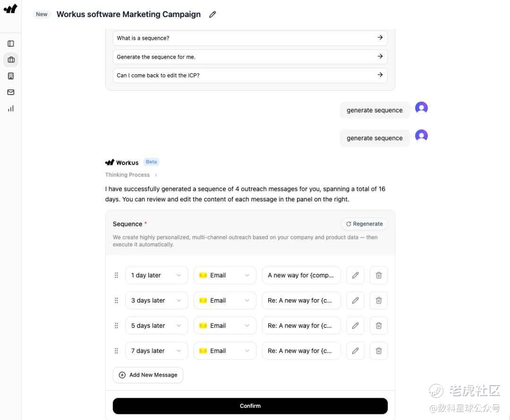Delete the '7 days later' message
Screen dimensions: 510x420
[379, 351]
